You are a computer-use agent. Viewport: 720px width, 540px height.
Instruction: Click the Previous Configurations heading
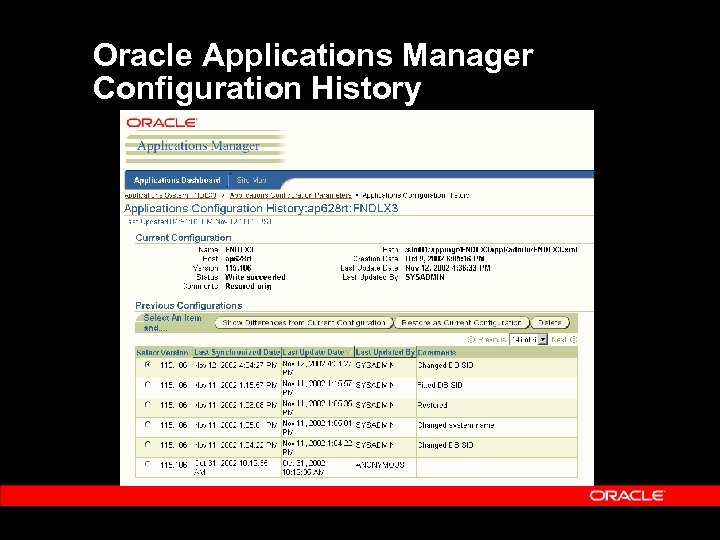[189, 305]
